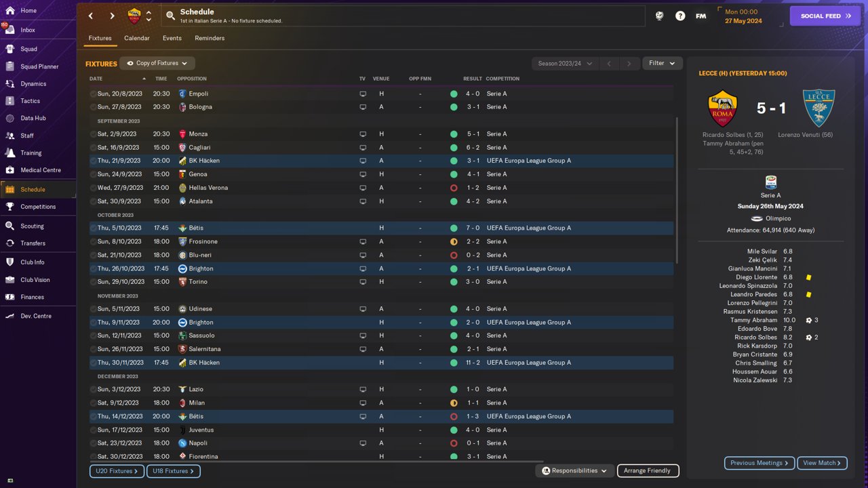Click the FM logo menu icon

(701, 16)
